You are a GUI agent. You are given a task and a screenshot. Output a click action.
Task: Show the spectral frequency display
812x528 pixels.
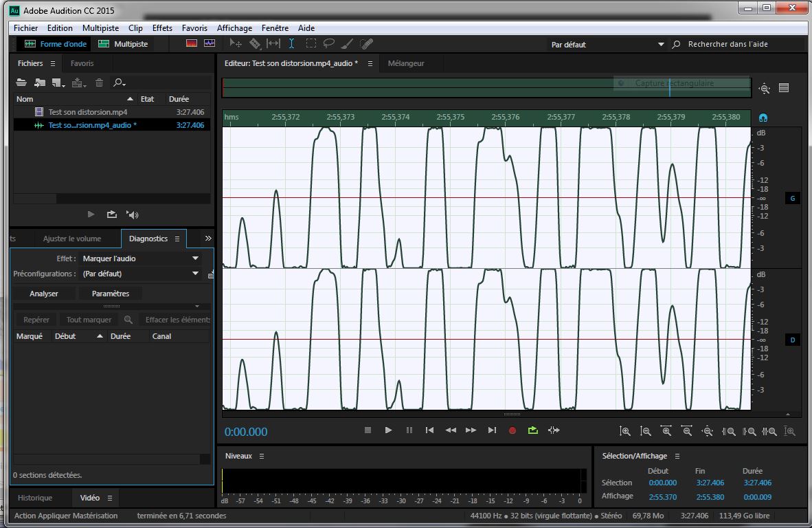[192, 44]
